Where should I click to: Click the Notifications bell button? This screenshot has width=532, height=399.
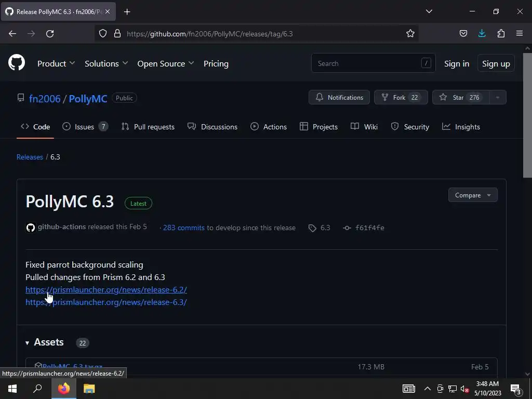(x=339, y=97)
